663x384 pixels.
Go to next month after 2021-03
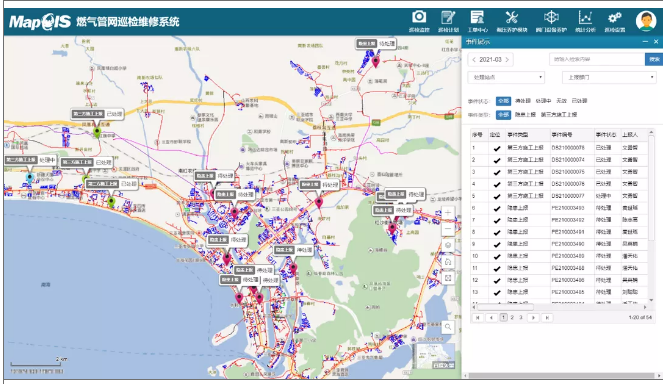pos(507,60)
